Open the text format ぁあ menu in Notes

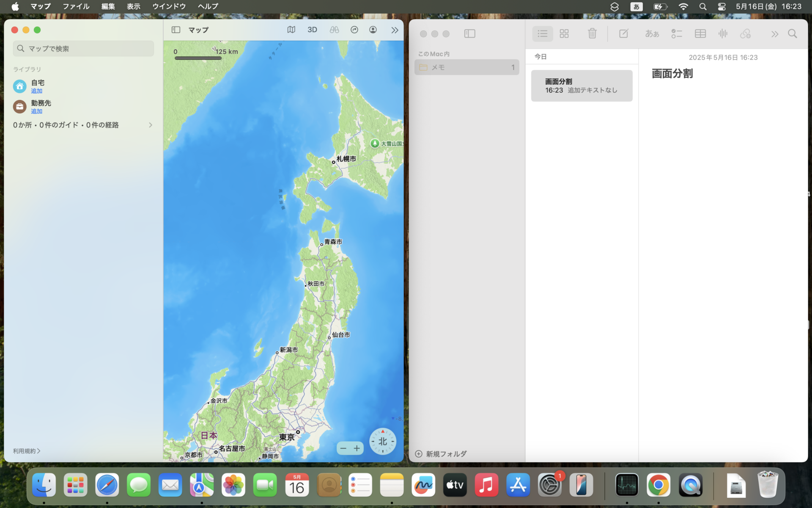(652, 33)
